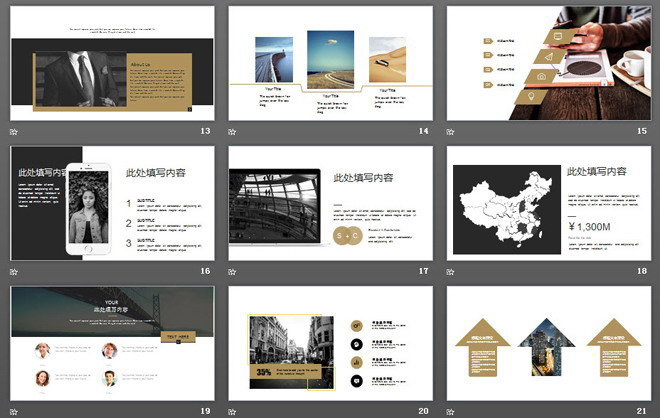Select slide 18 with the China map
660x418 pixels.
(548, 203)
